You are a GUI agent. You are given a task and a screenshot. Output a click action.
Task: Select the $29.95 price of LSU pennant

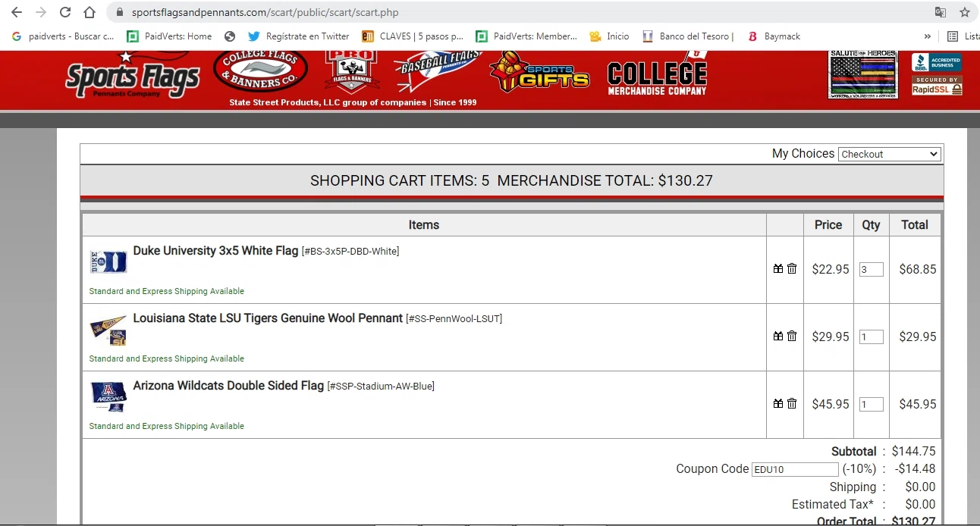830,337
